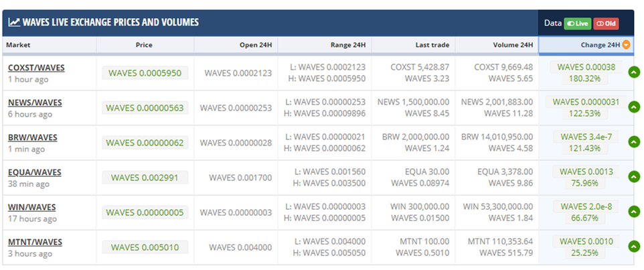This screenshot has width=644, height=270.
Task: Click the '17 hours ago' timestamp
Action: click(x=32, y=219)
